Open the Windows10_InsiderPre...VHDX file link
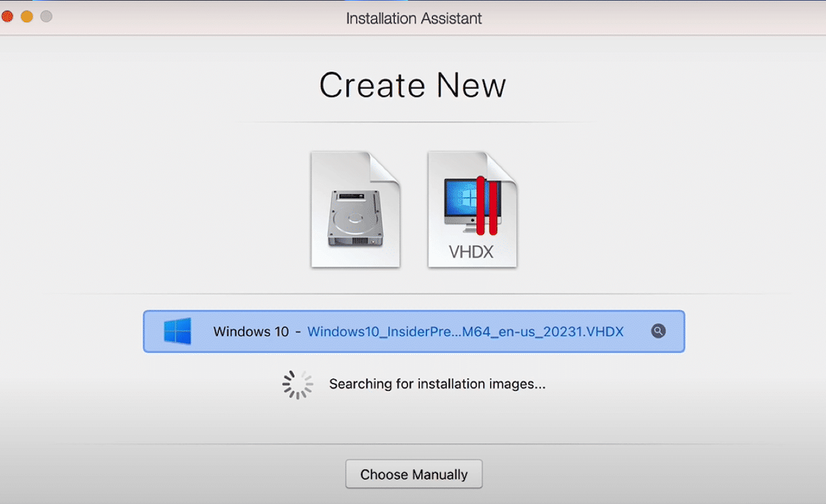The width and height of the screenshot is (826, 504). pos(465,331)
